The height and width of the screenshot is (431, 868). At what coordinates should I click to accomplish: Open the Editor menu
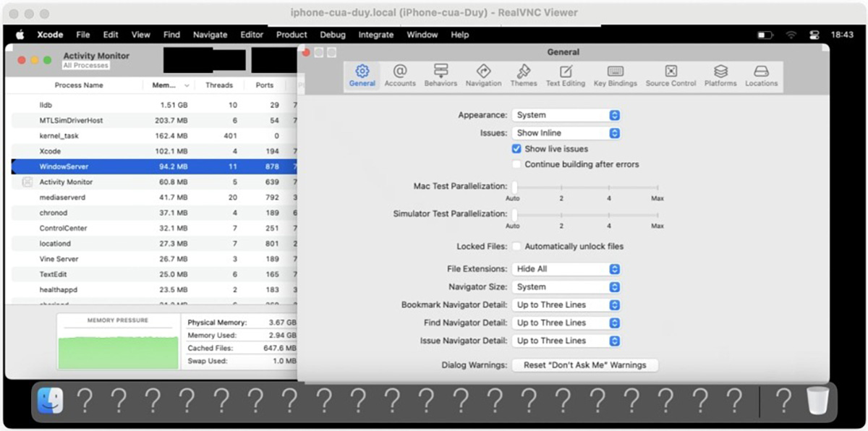pos(252,35)
